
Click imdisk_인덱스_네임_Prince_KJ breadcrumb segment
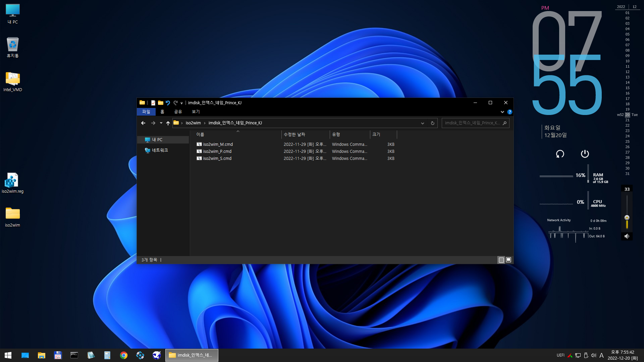[x=235, y=123]
